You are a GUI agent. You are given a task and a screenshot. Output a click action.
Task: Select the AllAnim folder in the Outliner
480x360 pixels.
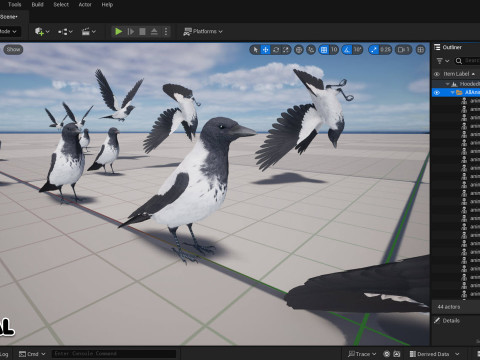click(456, 93)
